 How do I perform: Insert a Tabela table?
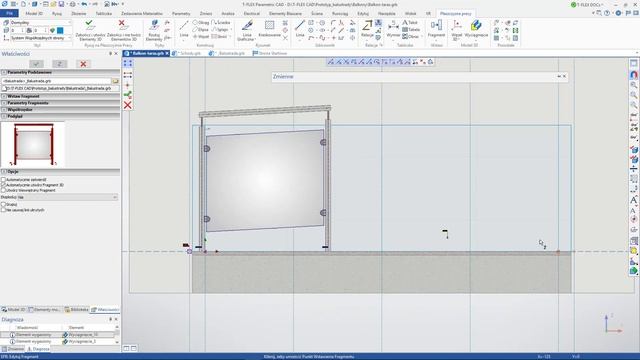coord(411,29)
